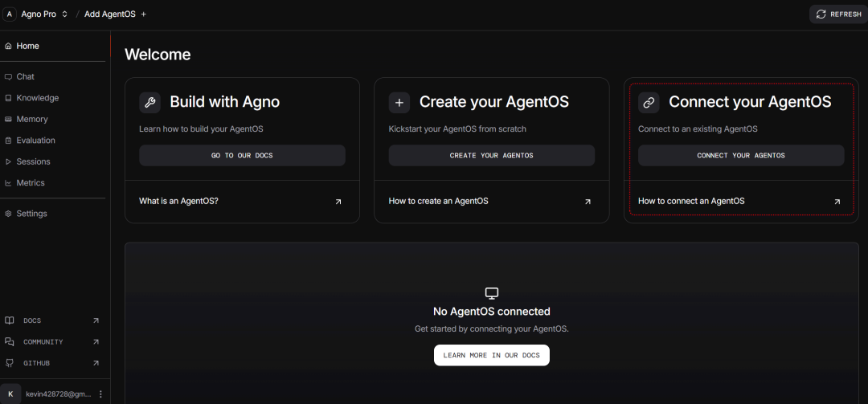The height and width of the screenshot is (404, 868).
Task: Click the arrow icon next to What is an AgentOS?
Action: 338,202
